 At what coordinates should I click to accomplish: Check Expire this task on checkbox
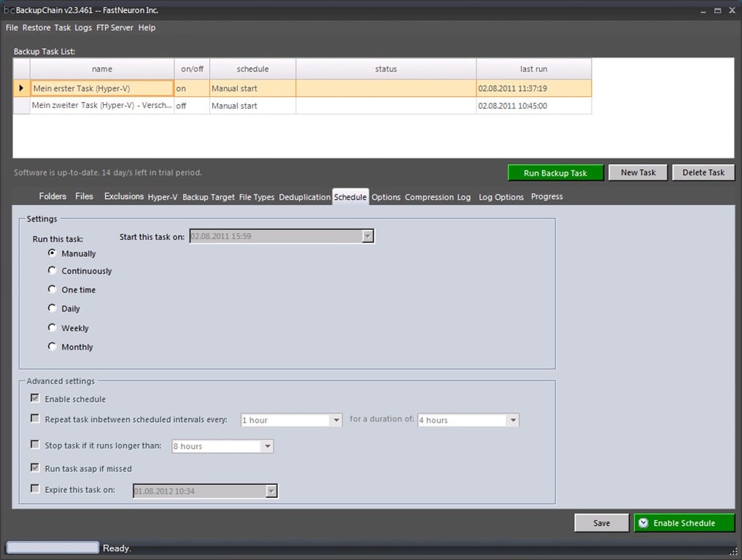click(x=34, y=489)
